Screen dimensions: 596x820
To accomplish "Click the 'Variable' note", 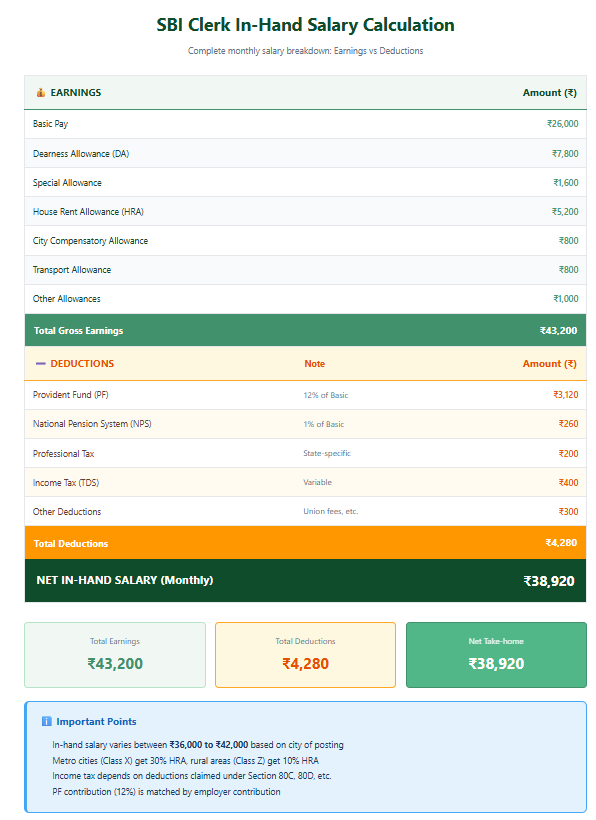I will point(317,482).
